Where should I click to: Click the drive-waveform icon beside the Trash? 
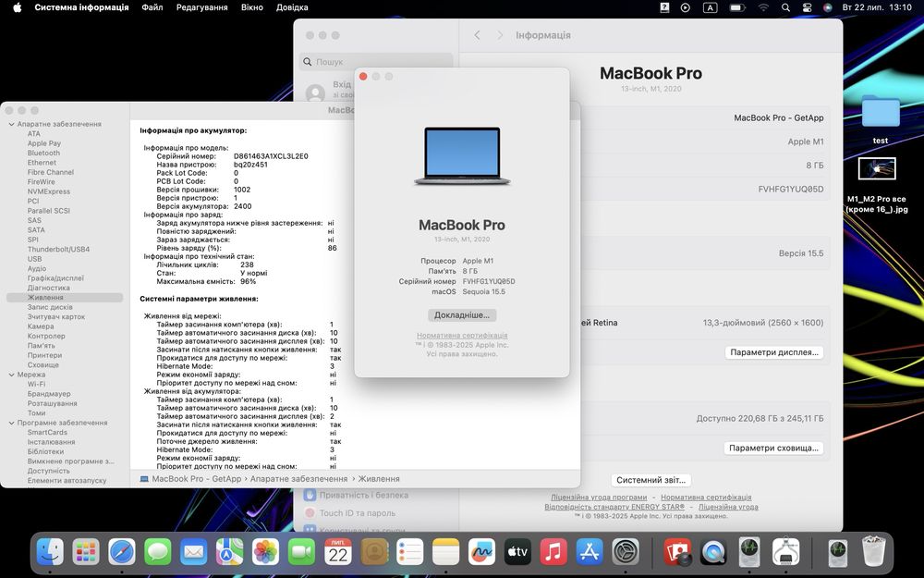837,553
